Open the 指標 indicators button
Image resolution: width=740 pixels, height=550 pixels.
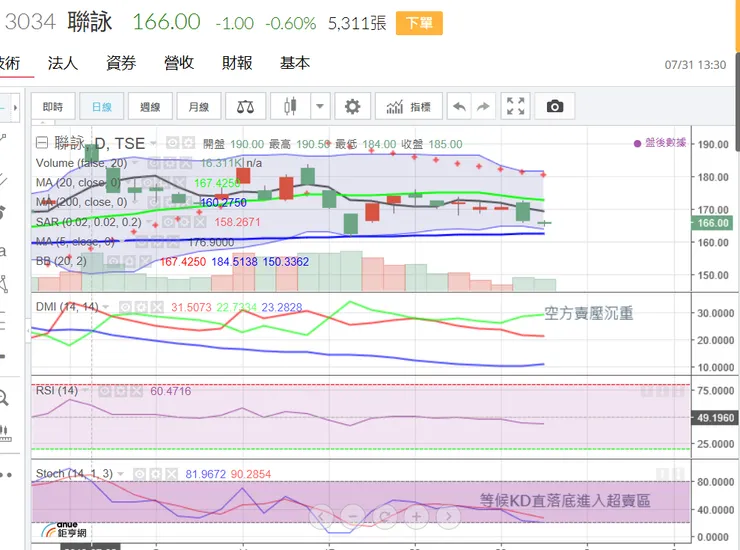point(409,107)
